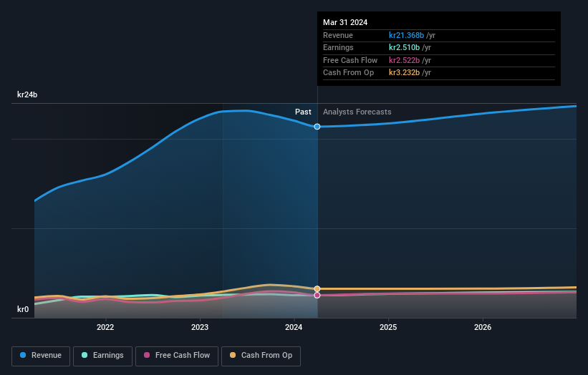Click the kr2.522b free cash flow value
Screen dimensions: 588x375
[x=404, y=60]
